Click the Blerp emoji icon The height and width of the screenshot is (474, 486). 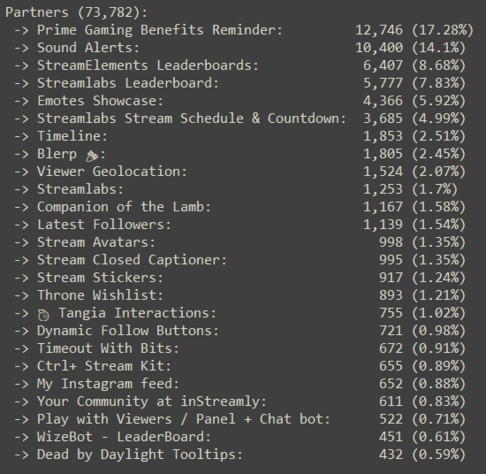[x=92, y=156]
